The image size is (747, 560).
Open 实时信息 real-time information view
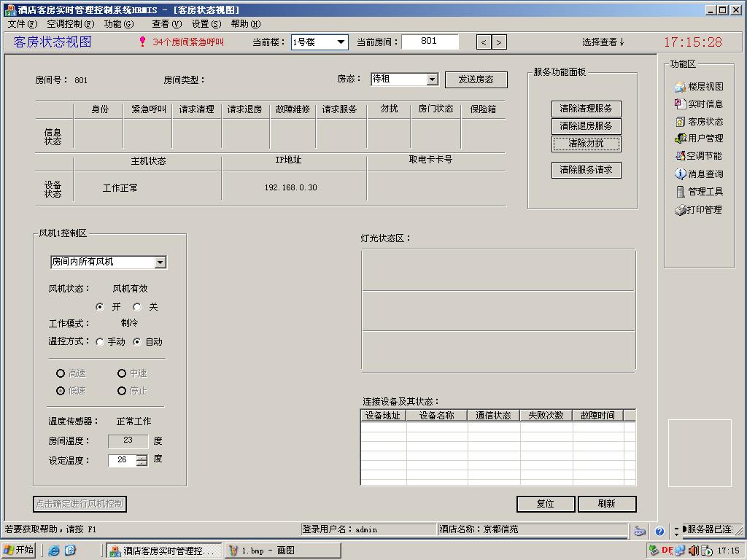coord(699,104)
